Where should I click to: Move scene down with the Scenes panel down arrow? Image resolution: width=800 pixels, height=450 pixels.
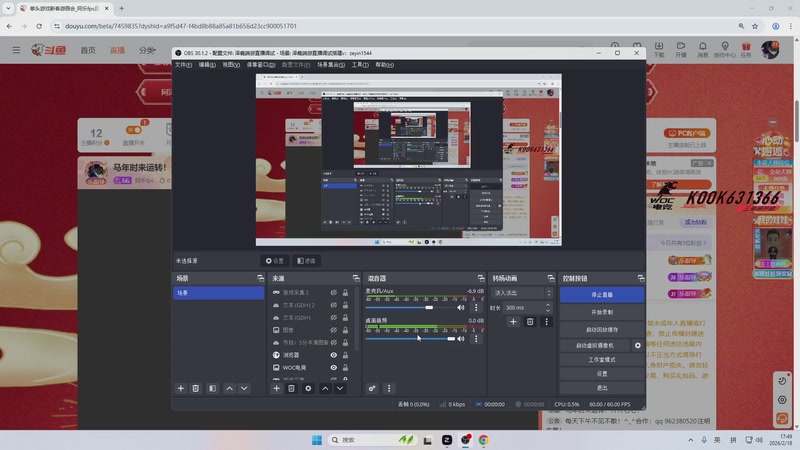point(244,388)
